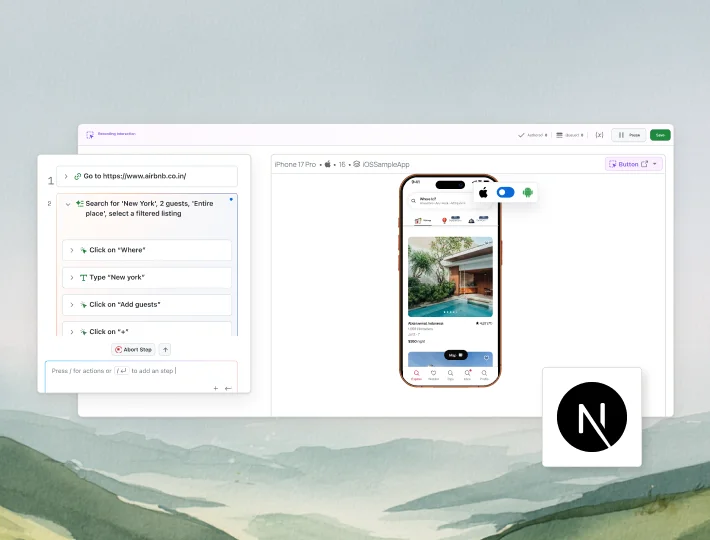This screenshot has width=710, height=540.
Task: Click the pop-out icon next to Button
Action: point(644,164)
